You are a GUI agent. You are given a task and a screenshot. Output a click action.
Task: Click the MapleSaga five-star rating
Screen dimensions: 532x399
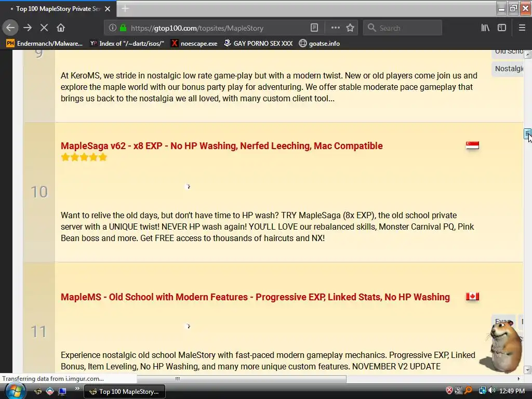pyautogui.click(x=84, y=157)
